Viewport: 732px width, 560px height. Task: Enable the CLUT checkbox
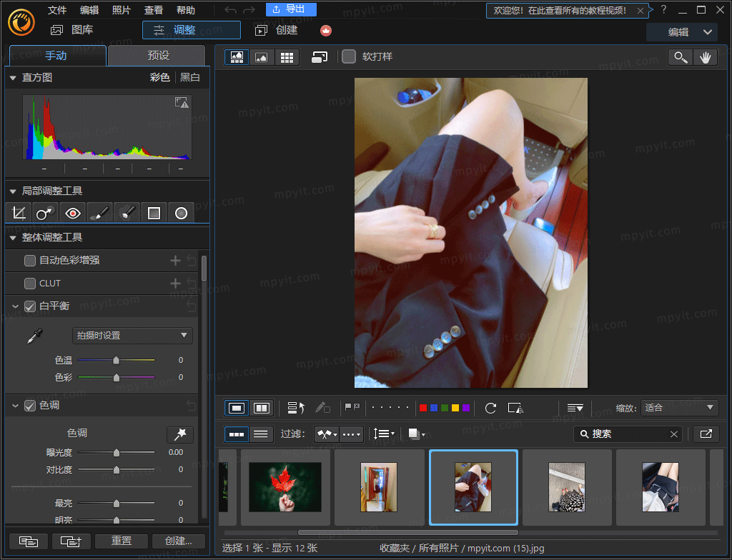click(30, 284)
